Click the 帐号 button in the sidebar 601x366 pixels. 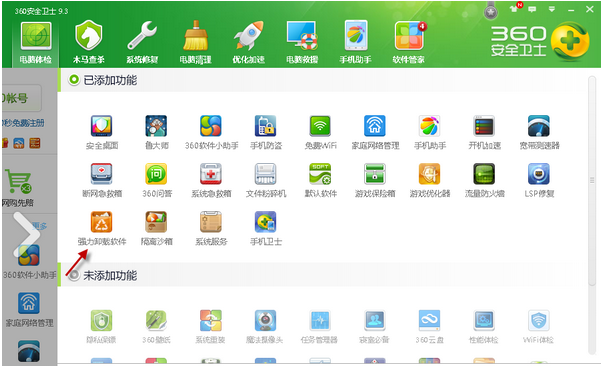point(21,98)
